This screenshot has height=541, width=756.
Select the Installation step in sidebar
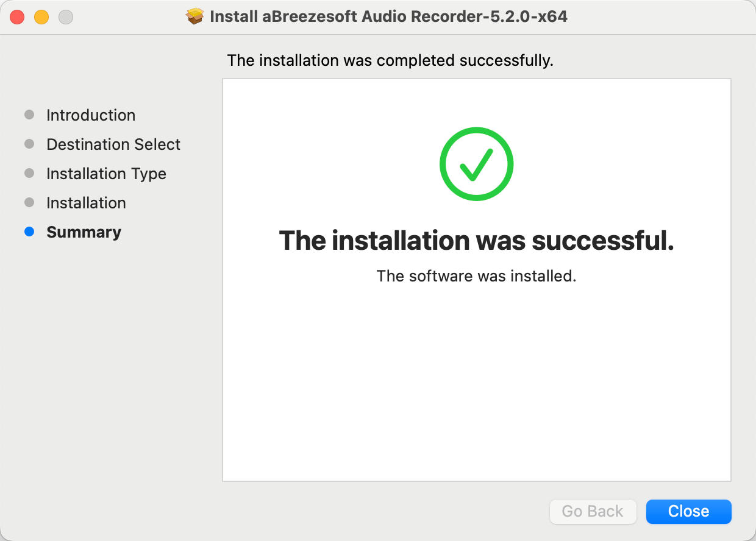pyautogui.click(x=85, y=202)
